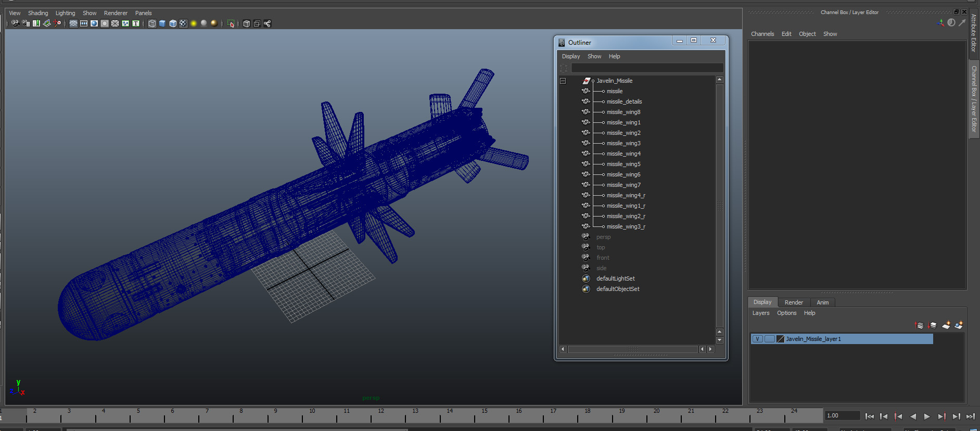
Task: Toggle the Field Chart icon
Action: (115, 23)
